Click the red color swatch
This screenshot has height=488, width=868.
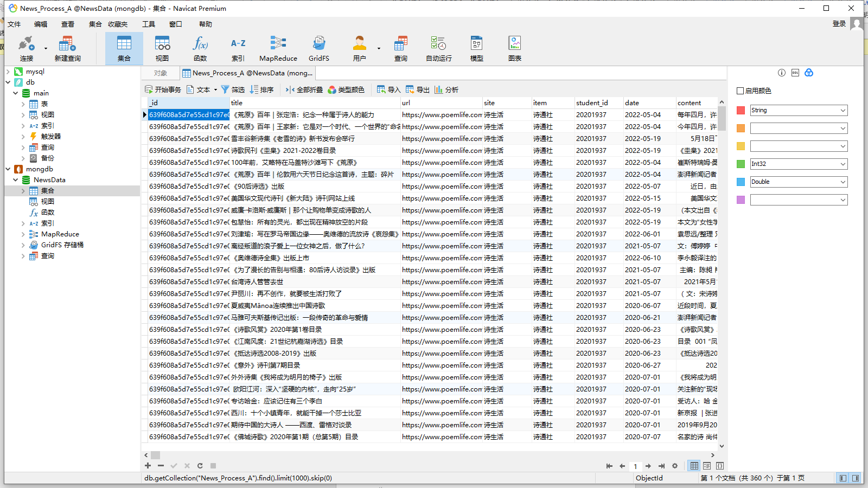click(x=741, y=111)
